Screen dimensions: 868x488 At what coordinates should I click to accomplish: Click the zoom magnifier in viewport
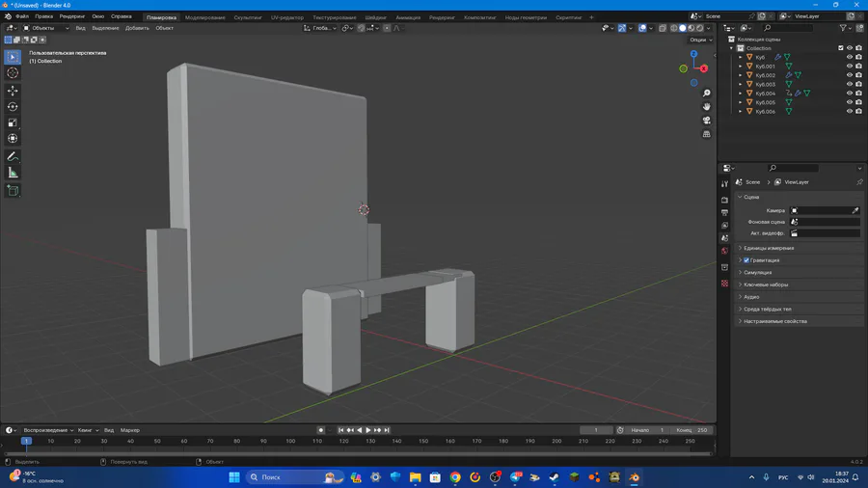tap(707, 94)
